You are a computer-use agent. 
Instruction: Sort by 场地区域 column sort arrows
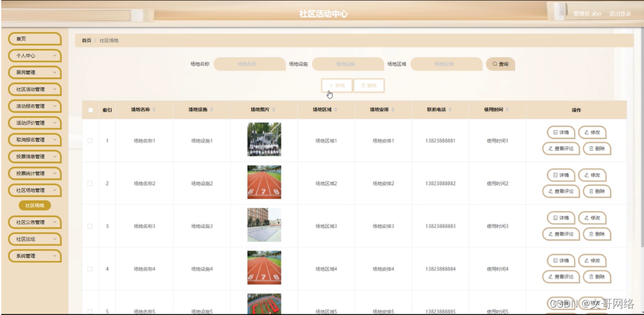336,110
